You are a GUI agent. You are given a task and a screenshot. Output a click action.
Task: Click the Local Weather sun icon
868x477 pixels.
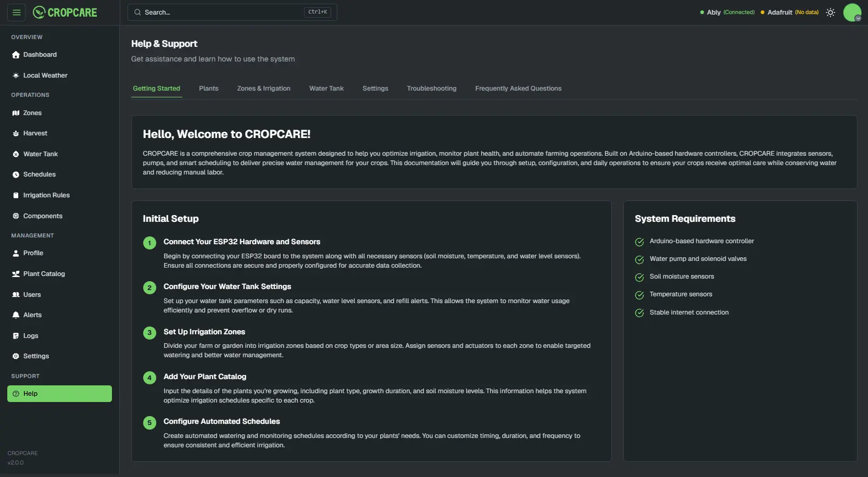(x=16, y=76)
